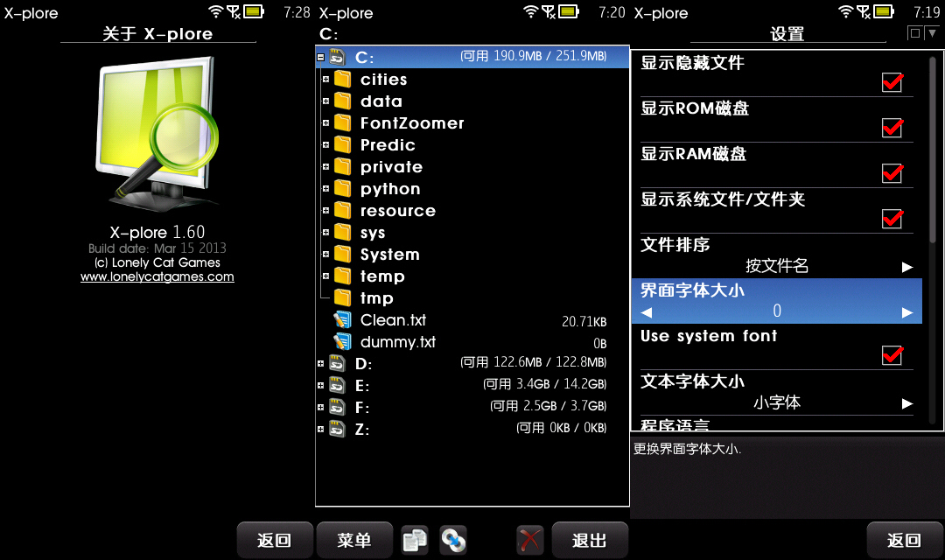Click the FontZoomer folder icon
This screenshot has height=560, width=945.
342,123
